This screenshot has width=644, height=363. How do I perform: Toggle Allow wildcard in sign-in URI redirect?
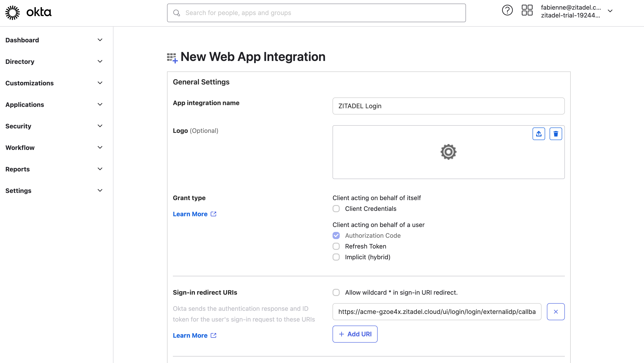tap(336, 292)
